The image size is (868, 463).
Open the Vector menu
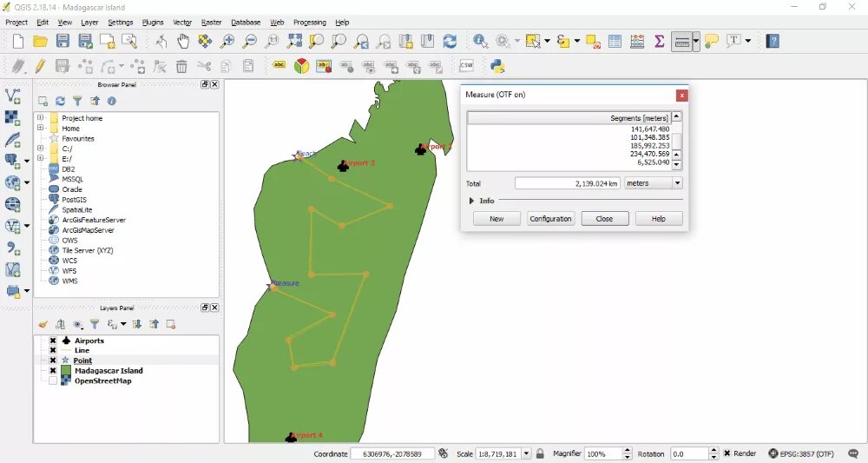click(182, 23)
